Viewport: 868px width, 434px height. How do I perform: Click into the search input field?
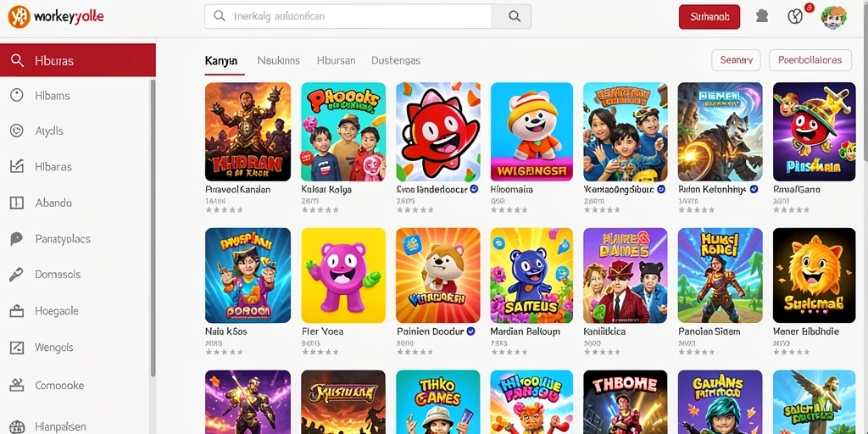coord(348,17)
